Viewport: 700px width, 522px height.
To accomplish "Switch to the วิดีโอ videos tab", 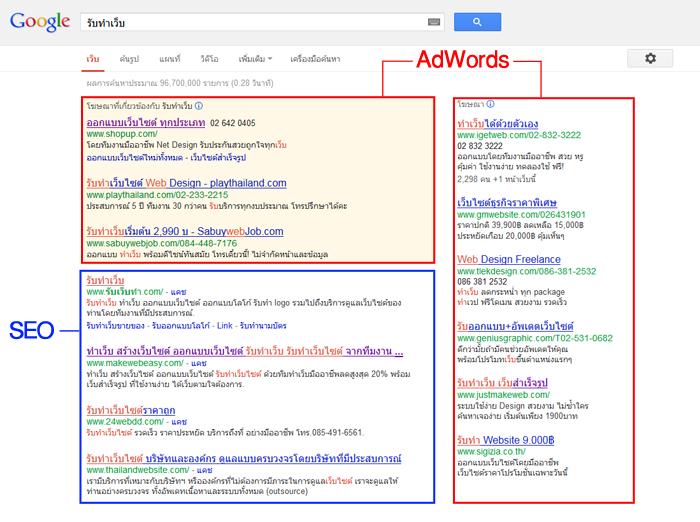I will (x=209, y=59).
